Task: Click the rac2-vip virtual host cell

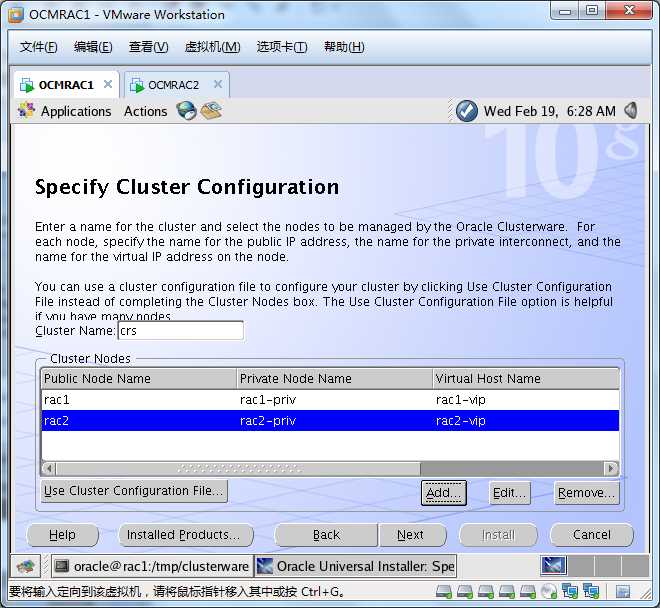Action: point(526,421)
